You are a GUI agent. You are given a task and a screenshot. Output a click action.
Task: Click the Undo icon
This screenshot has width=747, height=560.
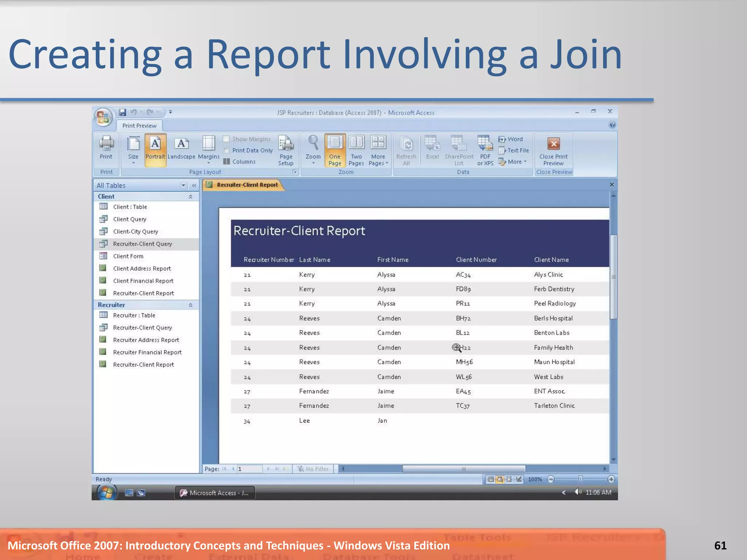pyautogui.click(x=134, y=112)
